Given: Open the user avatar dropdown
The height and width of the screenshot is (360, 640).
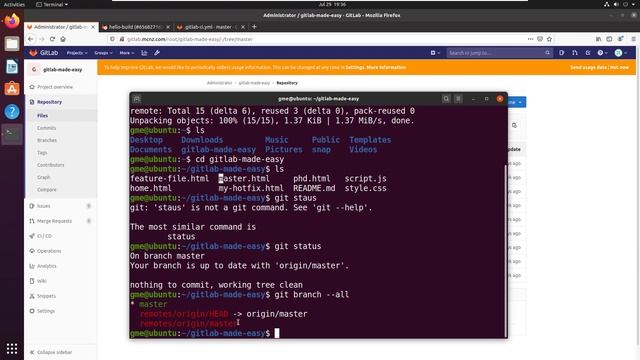Looking at the screenshot, I should 621,53.
